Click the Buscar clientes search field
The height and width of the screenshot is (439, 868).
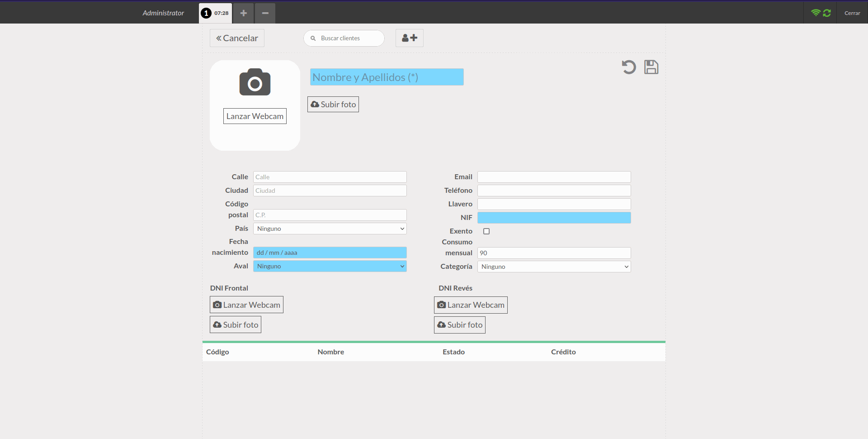[344, 38]
